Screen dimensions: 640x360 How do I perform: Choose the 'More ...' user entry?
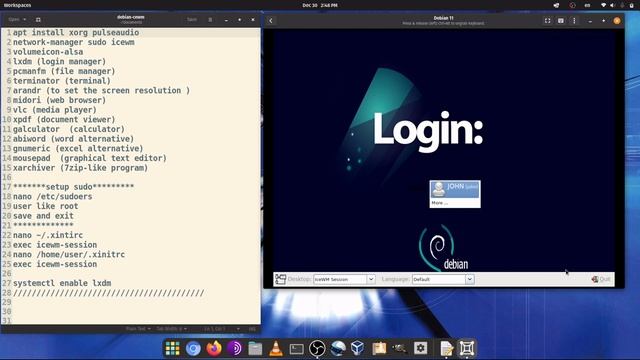(x=440, y=203)
